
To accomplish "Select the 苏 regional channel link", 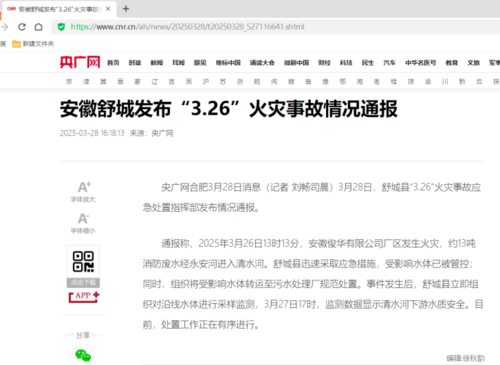I will [223, 82].
